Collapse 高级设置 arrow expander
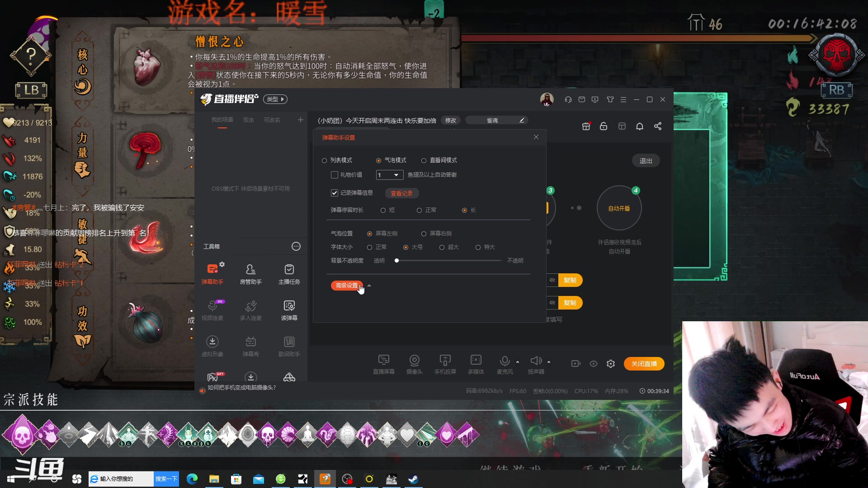Viewport: 868px width, 488px height. (x=369, y=286)
